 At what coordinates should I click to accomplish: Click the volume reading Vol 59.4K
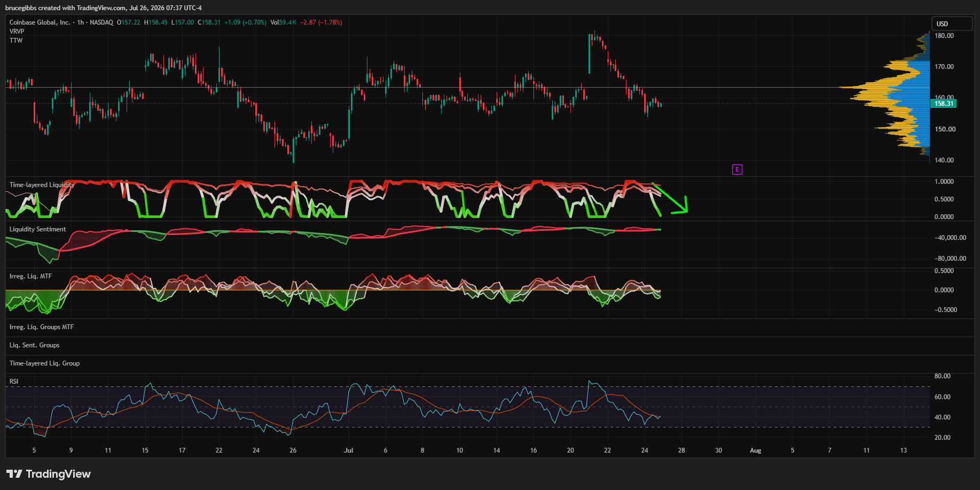coord(283,22)
